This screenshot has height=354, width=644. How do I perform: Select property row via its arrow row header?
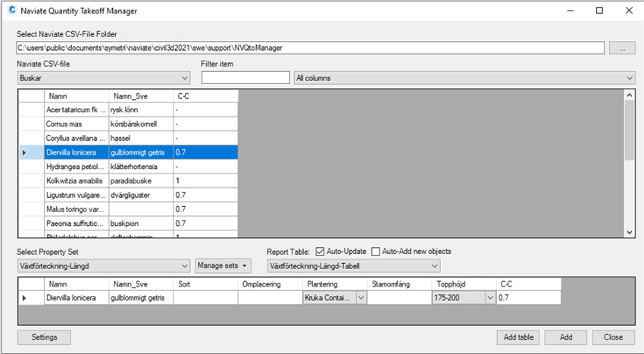pos(31,298)
